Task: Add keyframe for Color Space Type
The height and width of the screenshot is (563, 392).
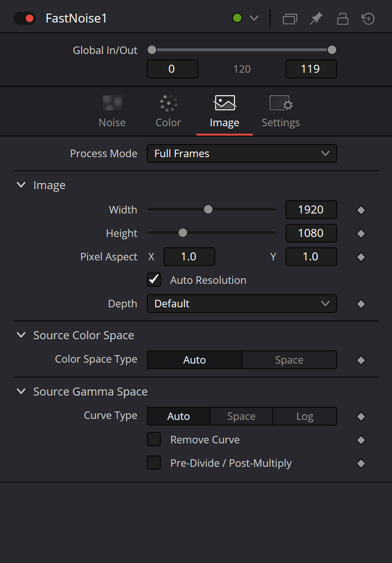Action: [x=361, y=360]
